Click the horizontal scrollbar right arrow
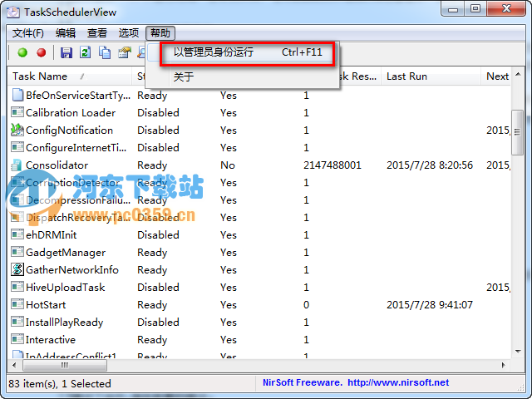The image size is (532, 399). 504,365
